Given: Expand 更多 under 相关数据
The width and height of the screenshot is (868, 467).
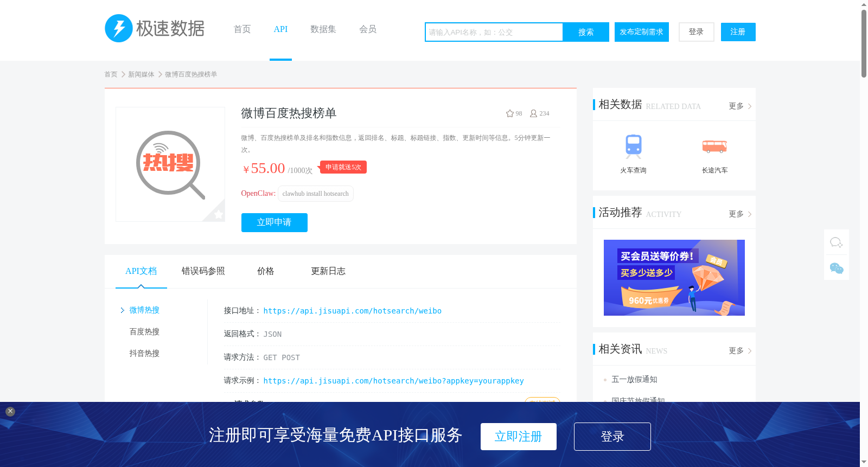Looking at the screenshot, I should pos(740,106).
